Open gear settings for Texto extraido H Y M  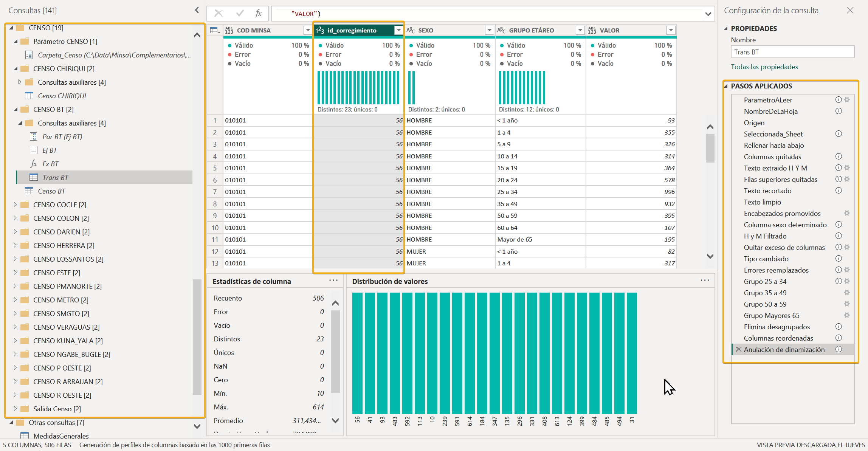click(x=847, y=168)
